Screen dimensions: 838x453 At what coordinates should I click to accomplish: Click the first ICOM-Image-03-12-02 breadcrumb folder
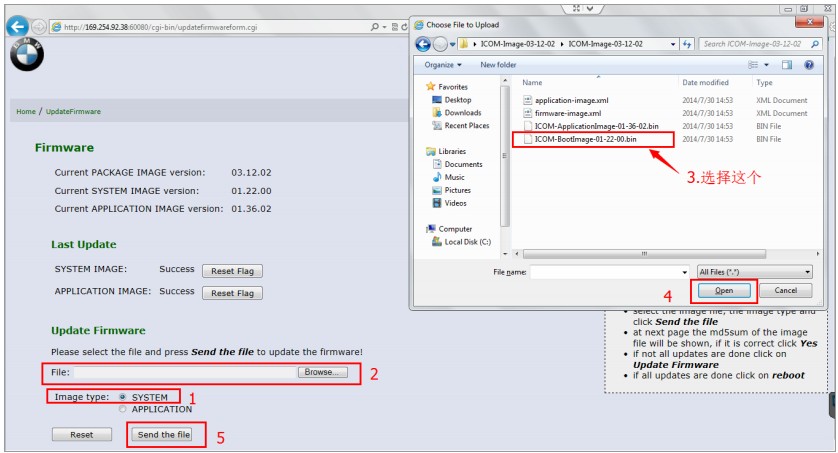[517, 44]
